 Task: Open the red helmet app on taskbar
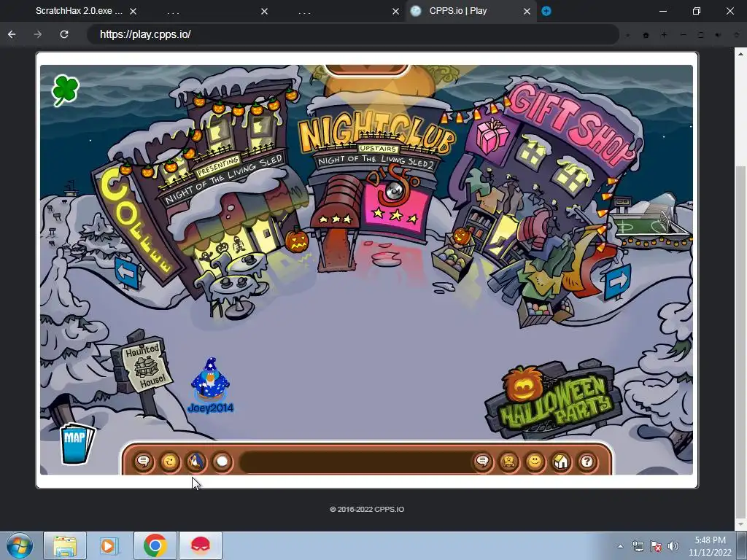[x=201, y=545]
